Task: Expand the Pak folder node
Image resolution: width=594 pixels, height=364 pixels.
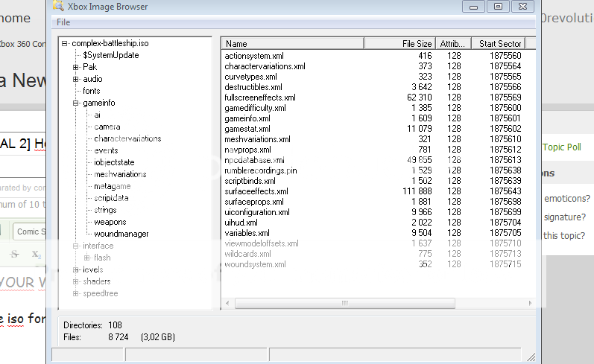Action: click(75, 67)
